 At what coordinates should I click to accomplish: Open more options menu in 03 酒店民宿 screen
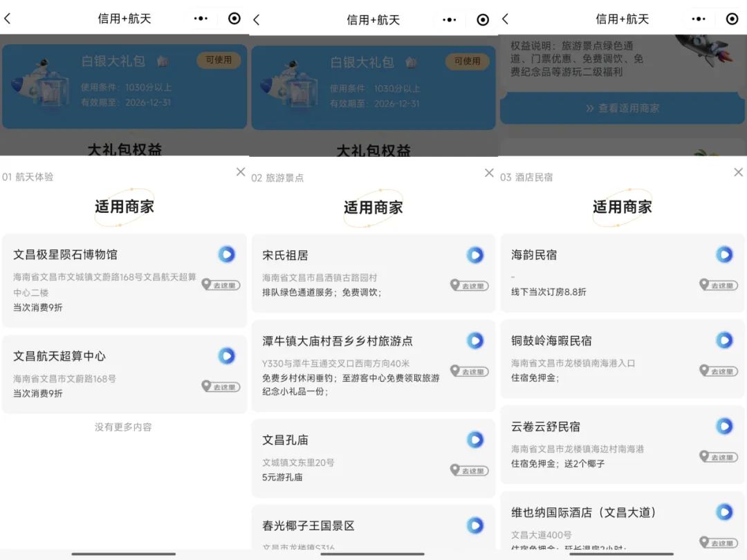point(699,19)
